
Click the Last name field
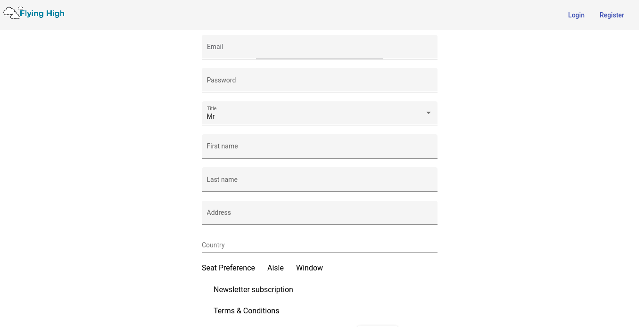[319, 180]
